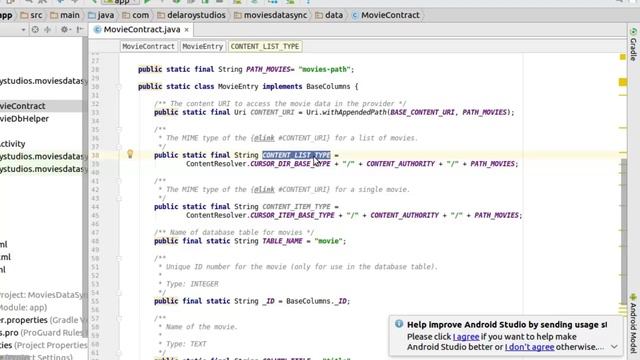This screenshot has height=360, width=640.
Task: Click the highlighted CONTENT_LIST_TYPE identifier
Action: click(x=296, y=155)
